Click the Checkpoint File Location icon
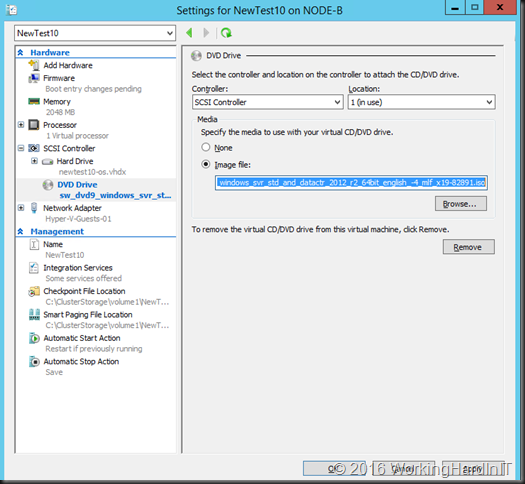 click(34, 291)
